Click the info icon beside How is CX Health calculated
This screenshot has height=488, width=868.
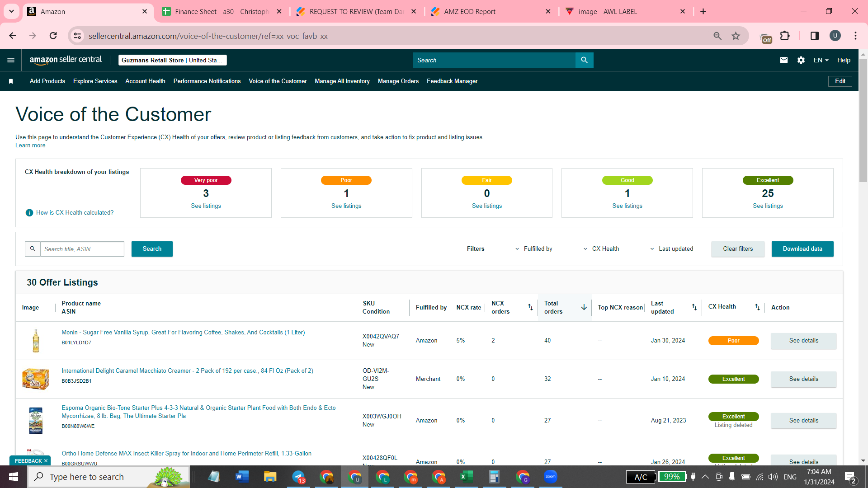click(29, 213)
